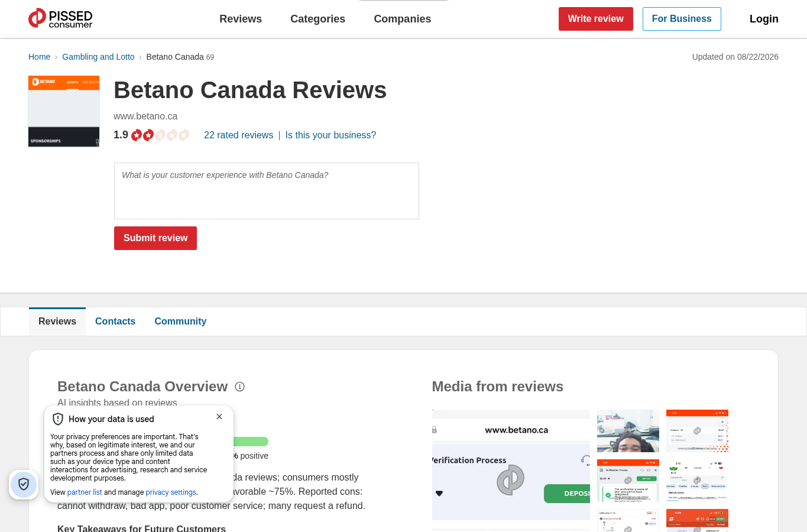The width and height of the screenshot is (807, 532).
Task: Click the Betano Canada Overview heading
Action: [x=142, y=387]
